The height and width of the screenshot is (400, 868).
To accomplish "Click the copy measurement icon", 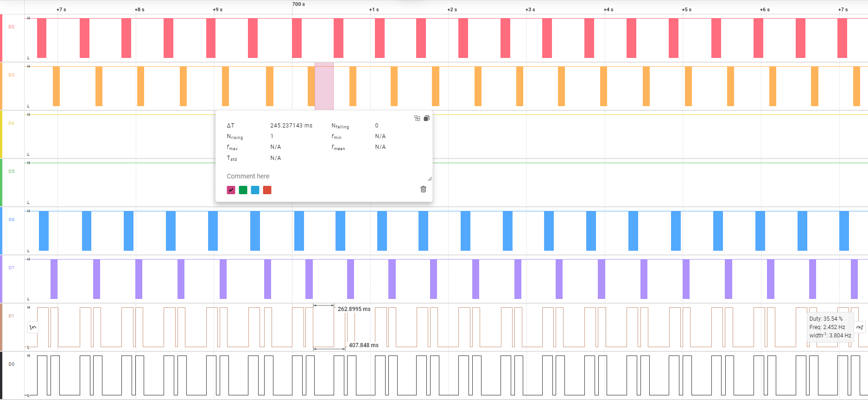I will point(426,118).
